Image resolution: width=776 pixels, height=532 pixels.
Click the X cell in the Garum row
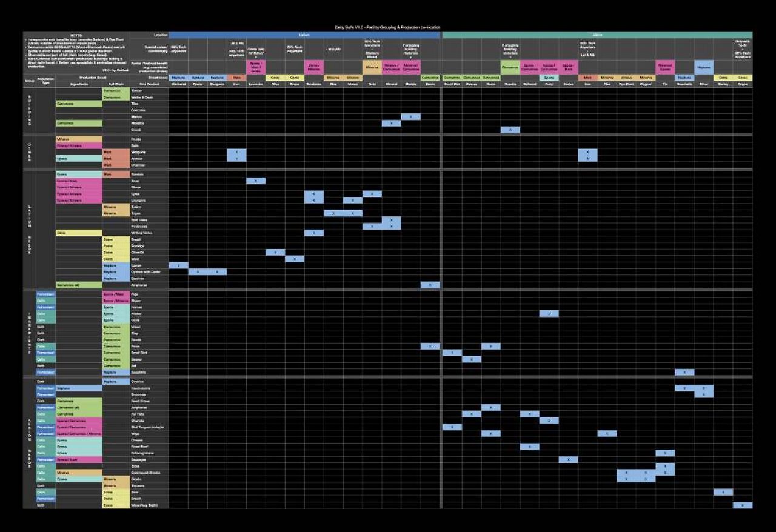point(178,265)
